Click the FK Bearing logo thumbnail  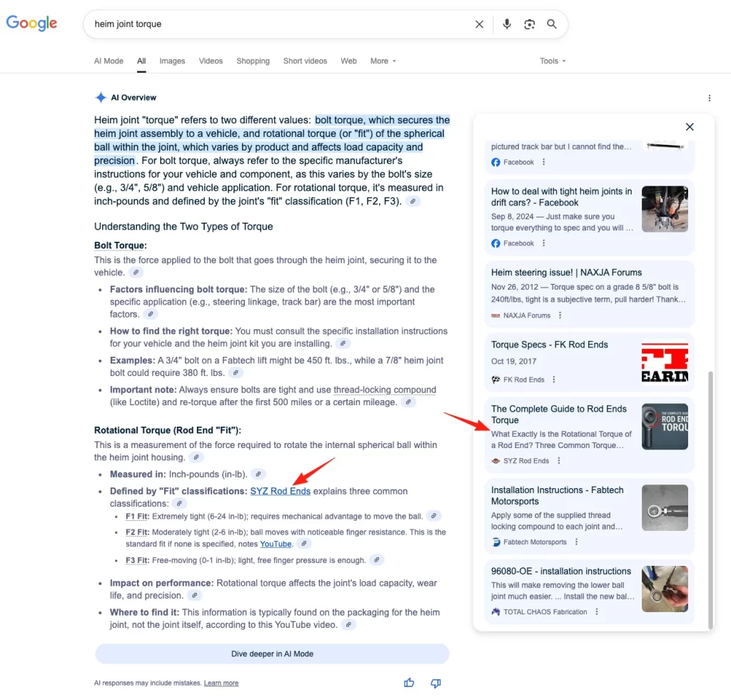[665, 362]
